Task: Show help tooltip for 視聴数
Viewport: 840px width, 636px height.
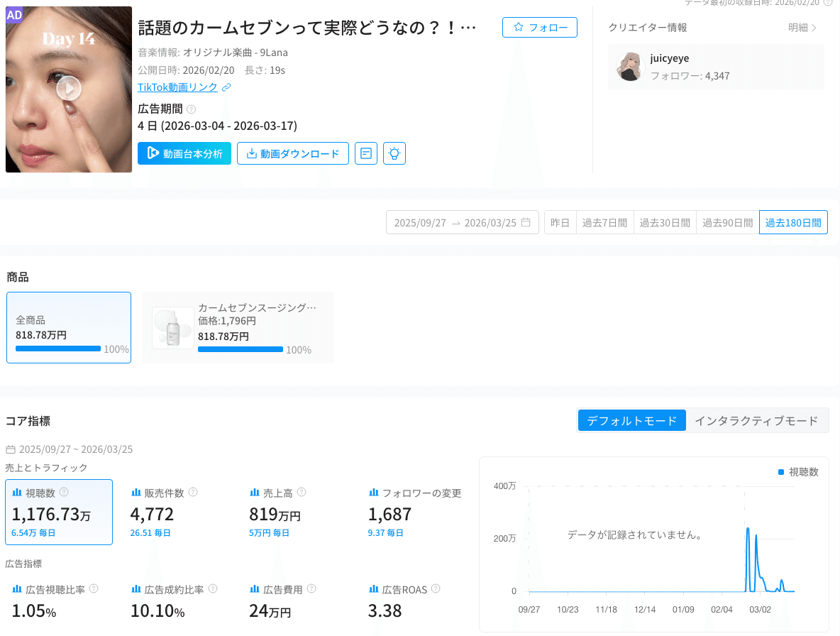Action: pos(64,492)
